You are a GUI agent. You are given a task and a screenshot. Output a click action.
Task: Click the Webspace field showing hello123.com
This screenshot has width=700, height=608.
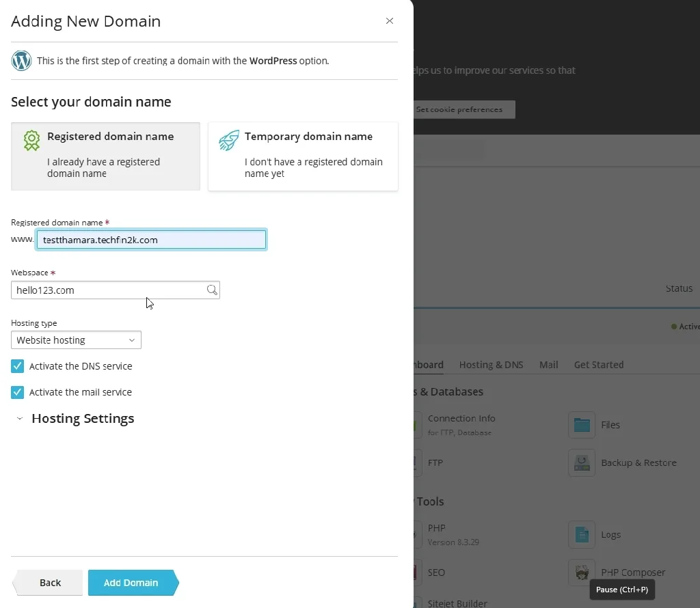[x=115, y=290]
